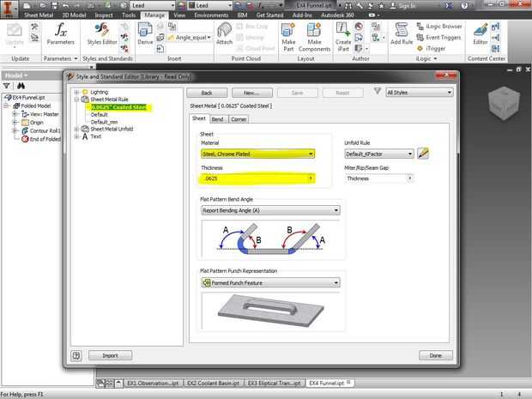Click the Done button
Image resolution: width=532 pixels, height=399 pixels.
tap(435, 355)
